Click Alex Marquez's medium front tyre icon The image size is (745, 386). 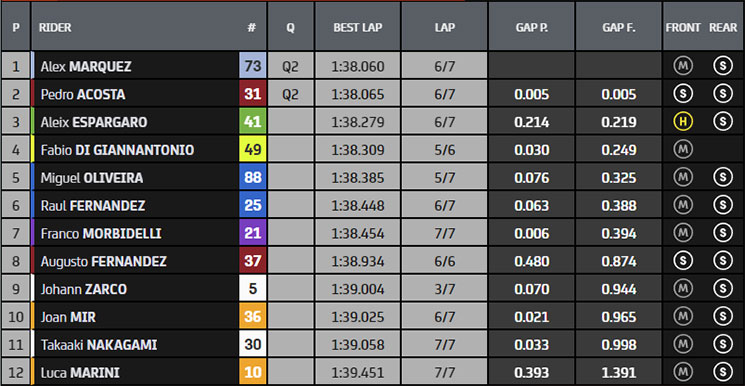pyautogui.click(x=683, y=67)
